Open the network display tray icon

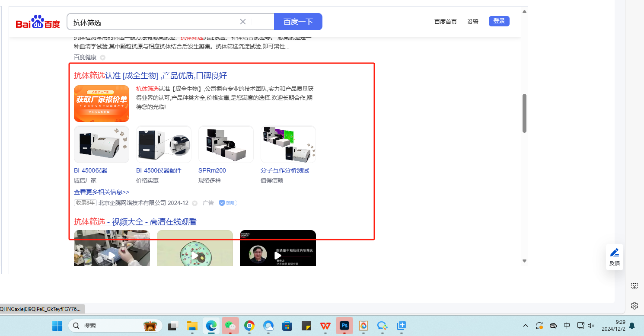pos(581,326)
